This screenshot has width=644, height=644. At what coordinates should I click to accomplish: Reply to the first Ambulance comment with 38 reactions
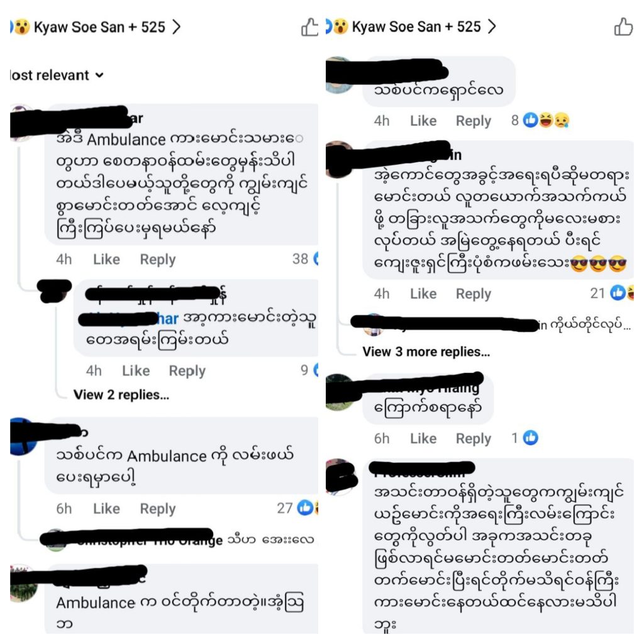[x=158, y=260]
